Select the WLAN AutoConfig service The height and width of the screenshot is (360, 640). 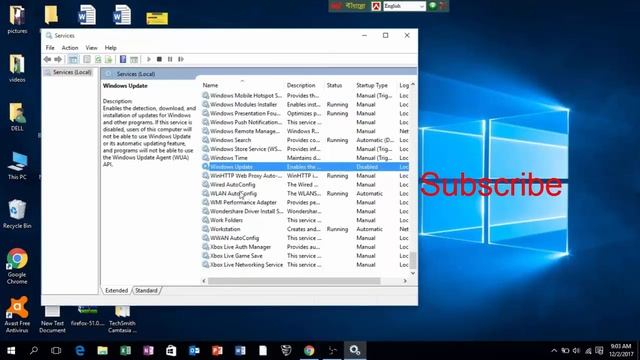(x=305, y=193)
